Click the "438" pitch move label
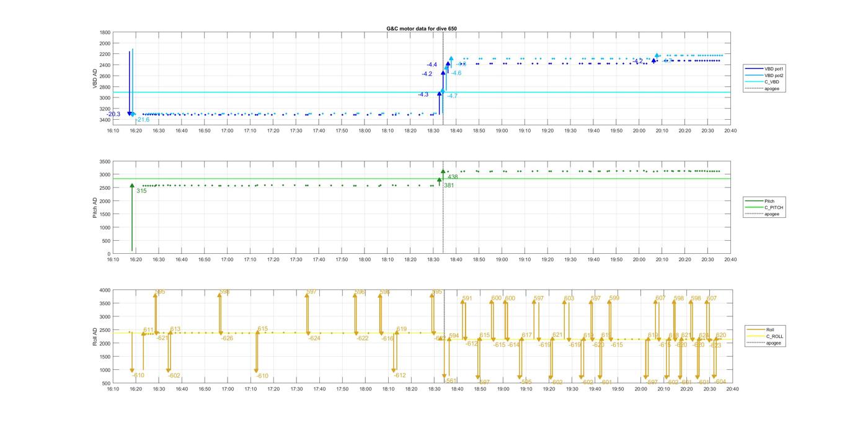Image resolution: width=868 pixels, height=430 pixels. pos(453,177)
